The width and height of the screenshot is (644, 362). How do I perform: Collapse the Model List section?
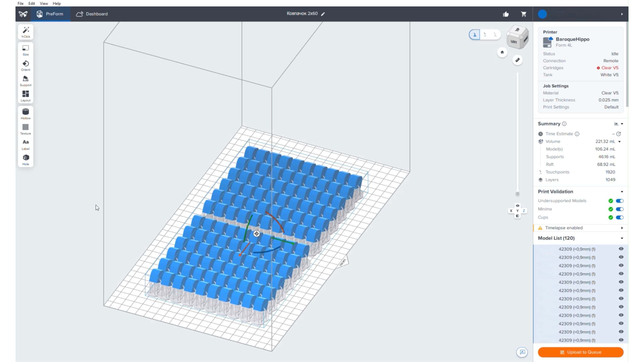click(x=622, y=238)
